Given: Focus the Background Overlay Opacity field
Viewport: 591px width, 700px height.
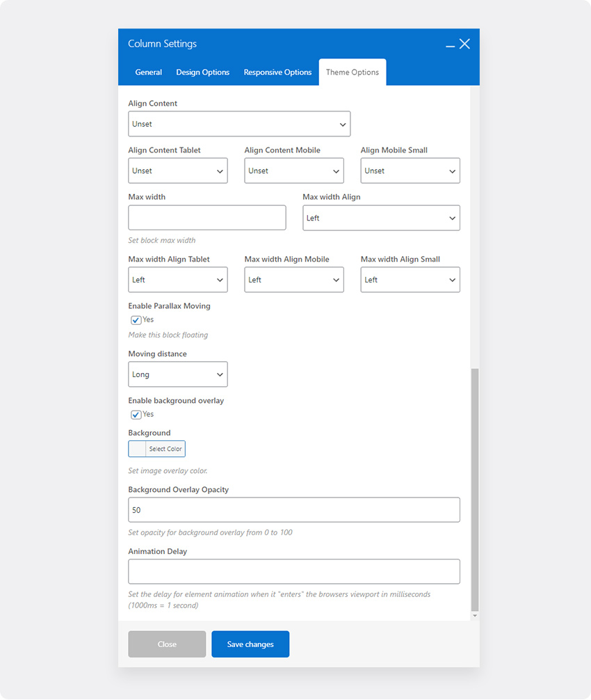Looking at the screenshot, I should (294, 510).
